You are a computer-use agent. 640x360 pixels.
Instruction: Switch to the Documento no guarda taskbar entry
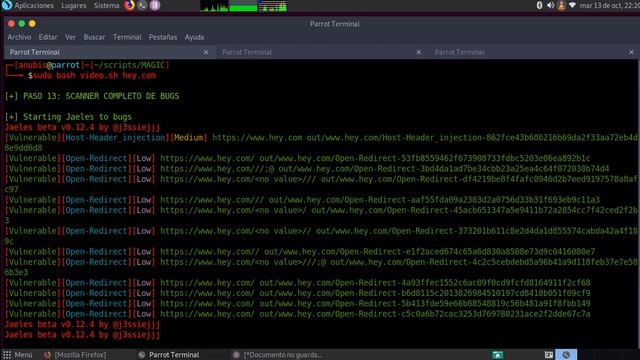click(x=278, y=355)
